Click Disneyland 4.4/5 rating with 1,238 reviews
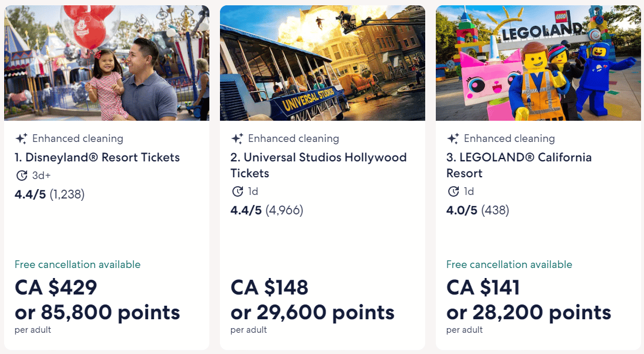Screen dimensions: 644x354 click(x=50, y=194)
